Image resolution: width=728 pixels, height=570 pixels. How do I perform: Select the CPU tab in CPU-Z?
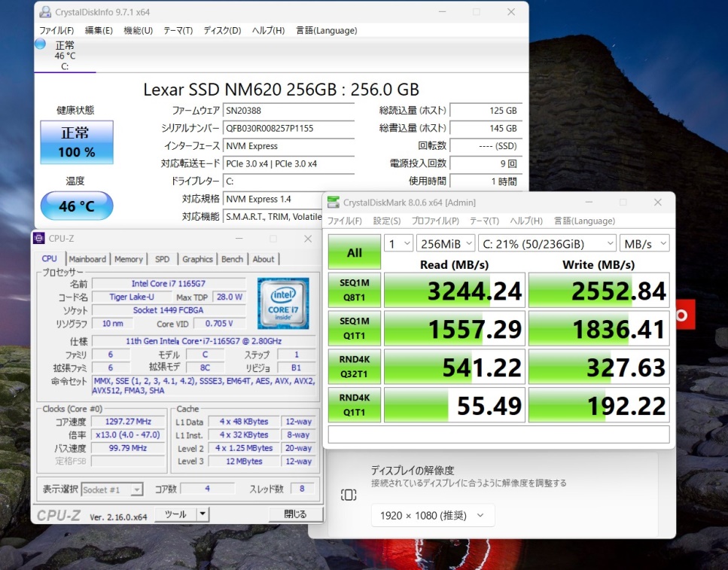point(49,258)
